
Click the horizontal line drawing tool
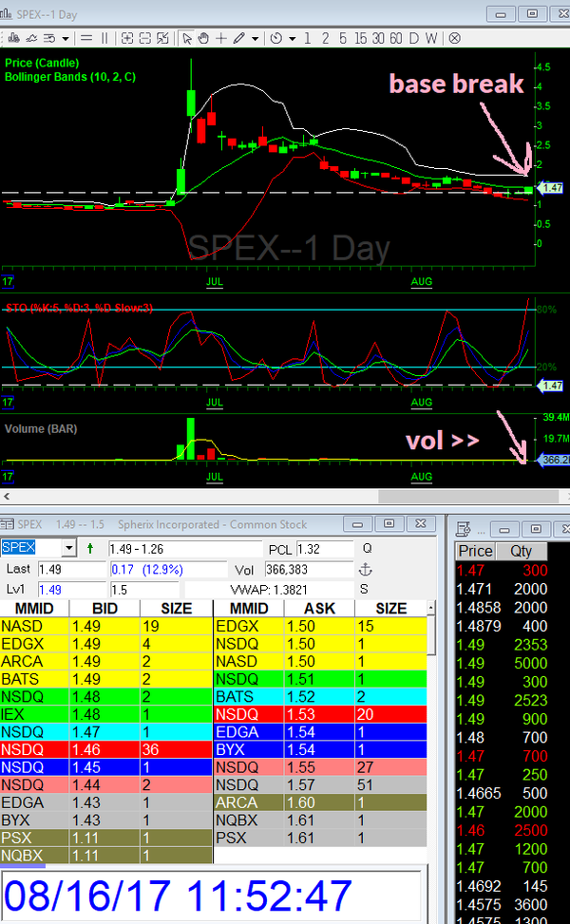pyautogui.click(x=86, y=38)
